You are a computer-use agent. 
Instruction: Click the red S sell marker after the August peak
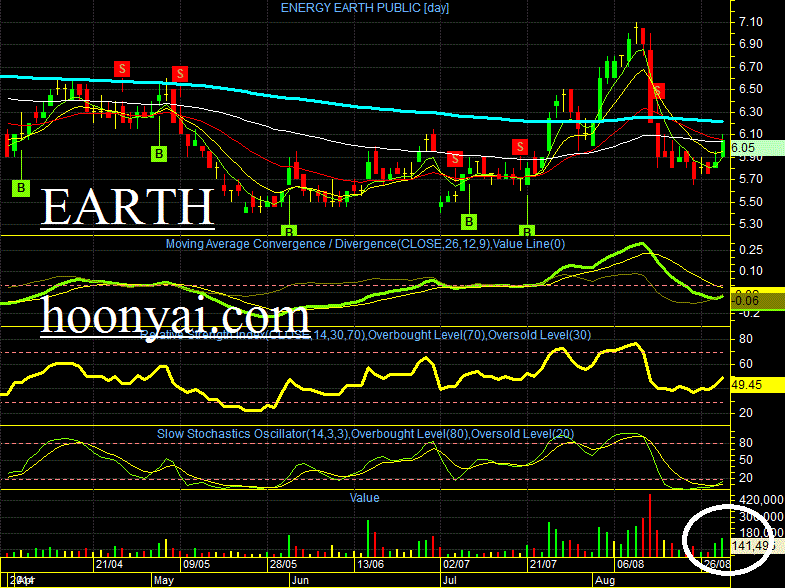click(x=658, y=91)
